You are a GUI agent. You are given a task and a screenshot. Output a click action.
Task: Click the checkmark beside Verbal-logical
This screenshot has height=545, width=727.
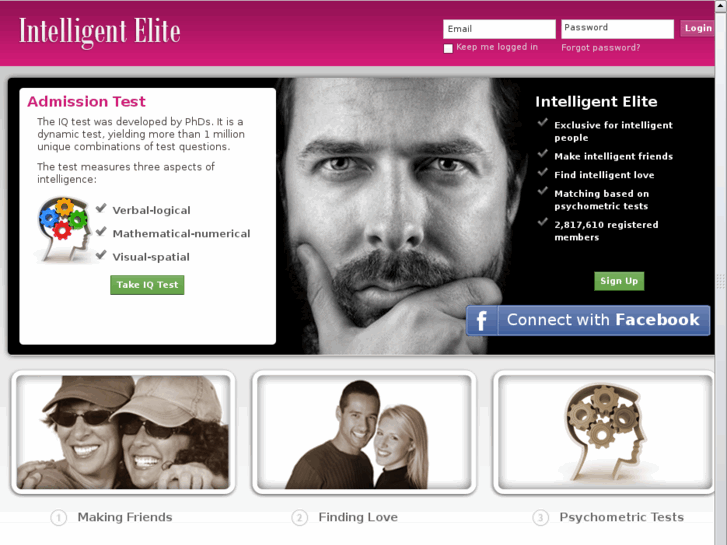click(101, 208)
